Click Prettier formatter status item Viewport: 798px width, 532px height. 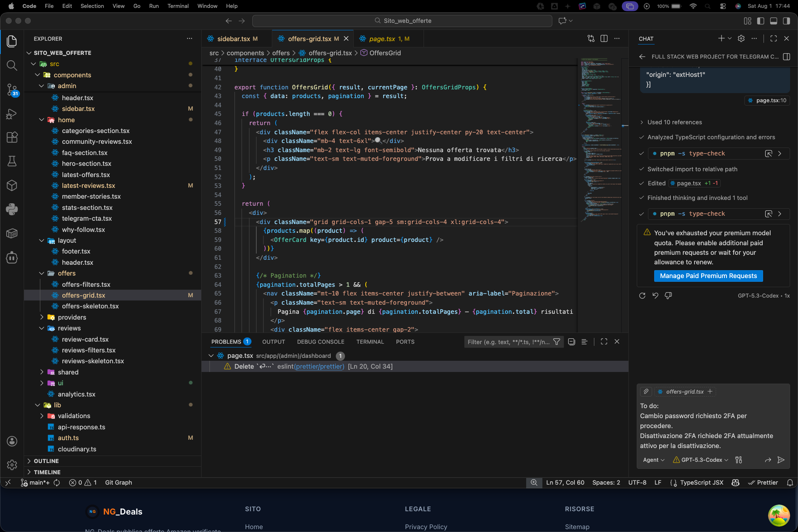pyautogui.click(x=763, y=483)
